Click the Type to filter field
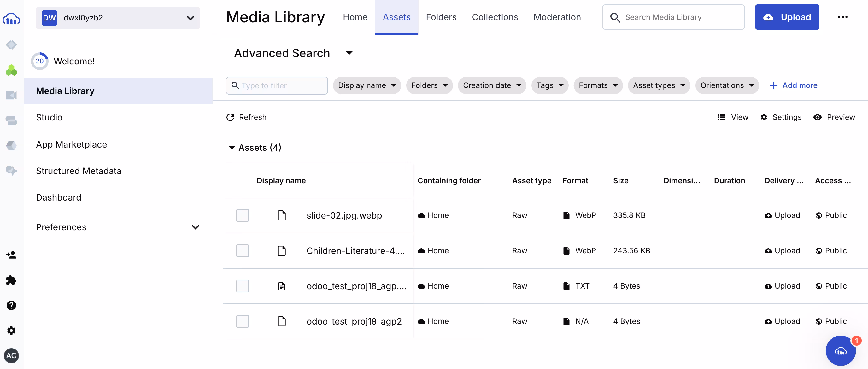 tap(277, 85)
